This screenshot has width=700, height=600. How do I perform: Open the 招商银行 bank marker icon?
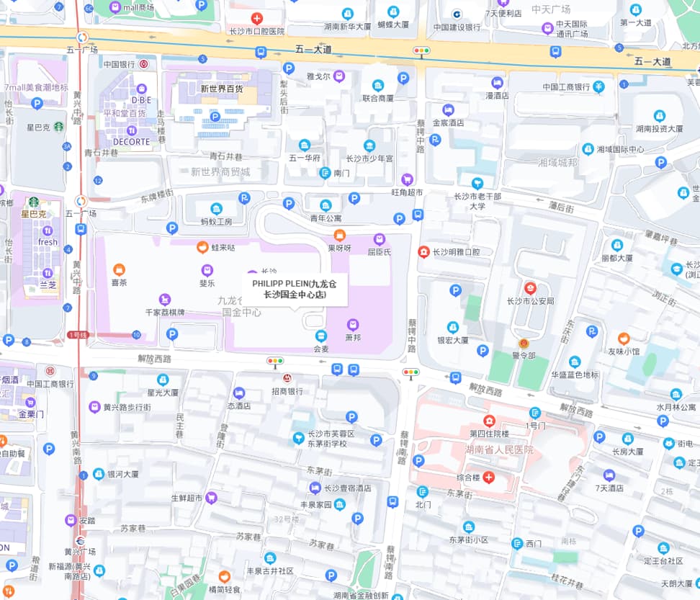287,378
